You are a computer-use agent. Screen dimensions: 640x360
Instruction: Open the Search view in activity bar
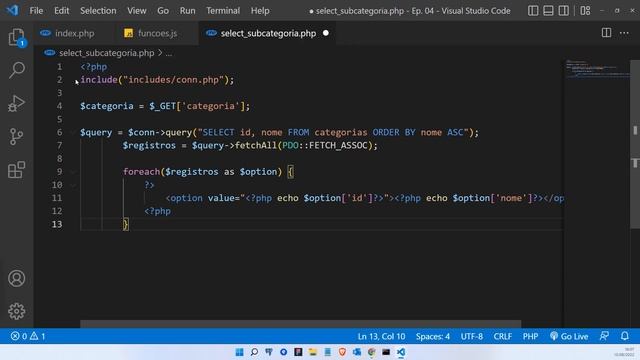point(16,70)
